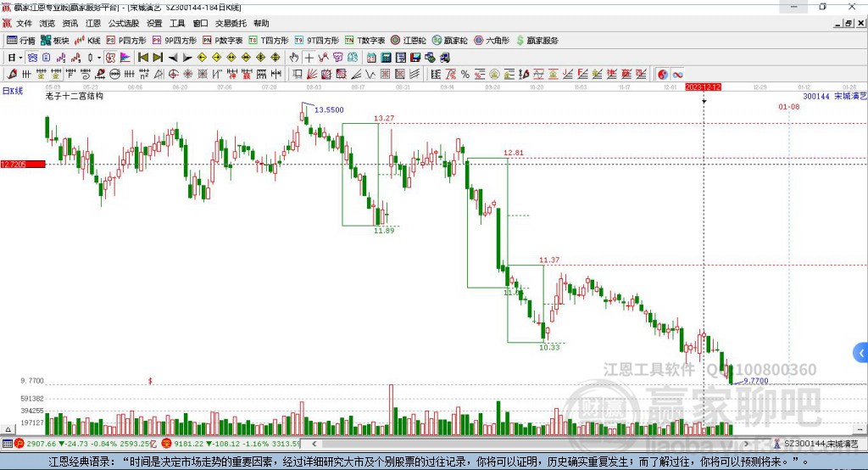
Task: Select the percent (%) line tool
Action: 465,75
